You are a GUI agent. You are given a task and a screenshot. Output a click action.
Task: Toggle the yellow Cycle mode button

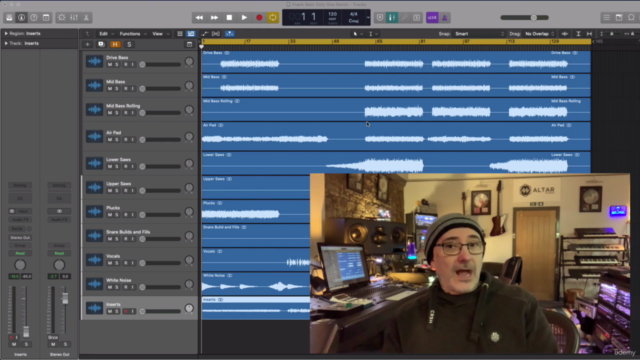tap(273, 18)
